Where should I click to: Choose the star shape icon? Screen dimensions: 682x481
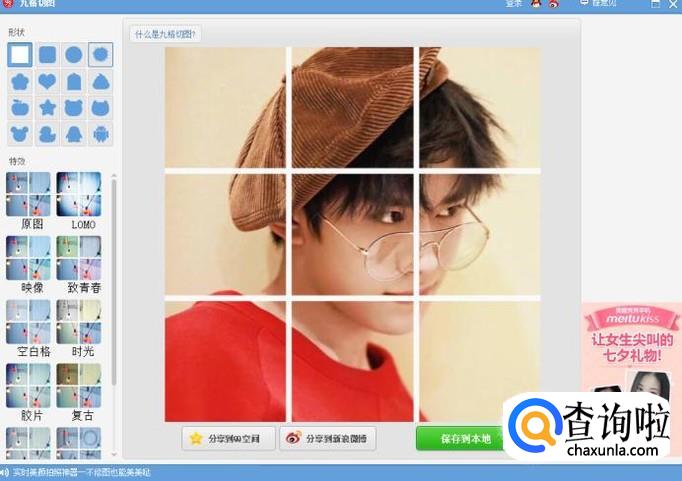(x=47, y=107)
